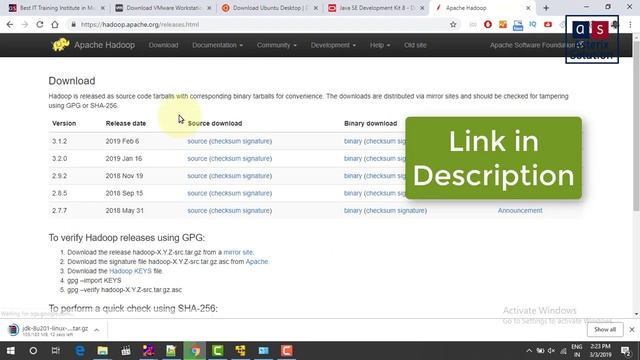Click the source link for version 2.9.2
Image resolution: width=640 pixels, height=360 pixels.
[197, 176]
